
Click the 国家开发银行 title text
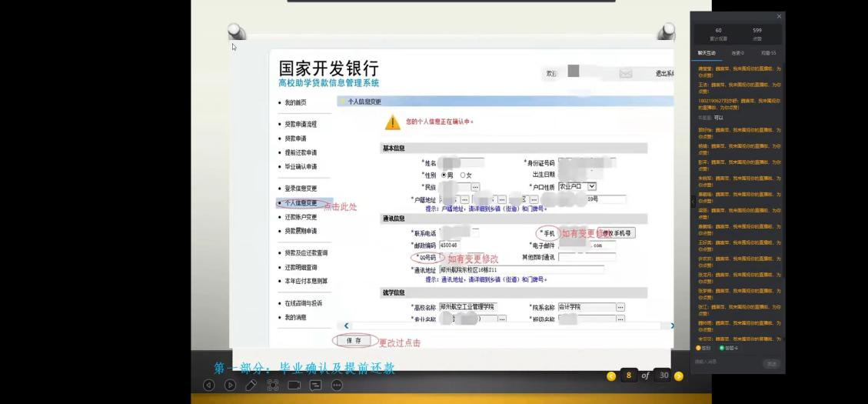pos(329,68)
